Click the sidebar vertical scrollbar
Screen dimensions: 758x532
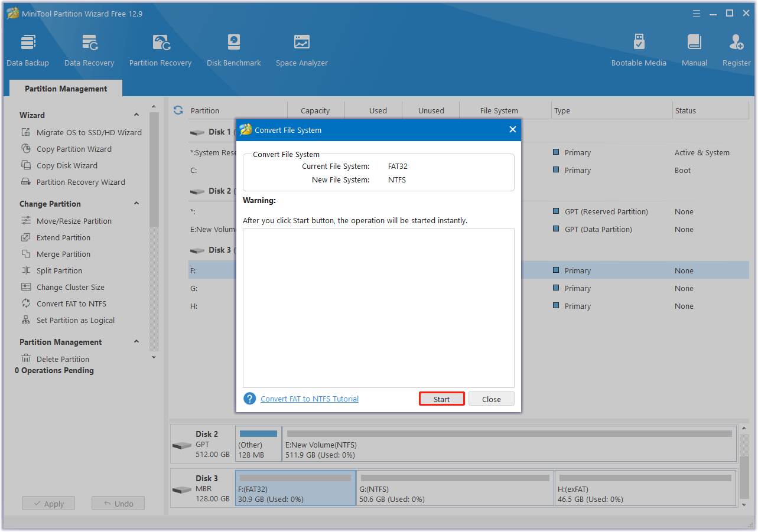154,169
